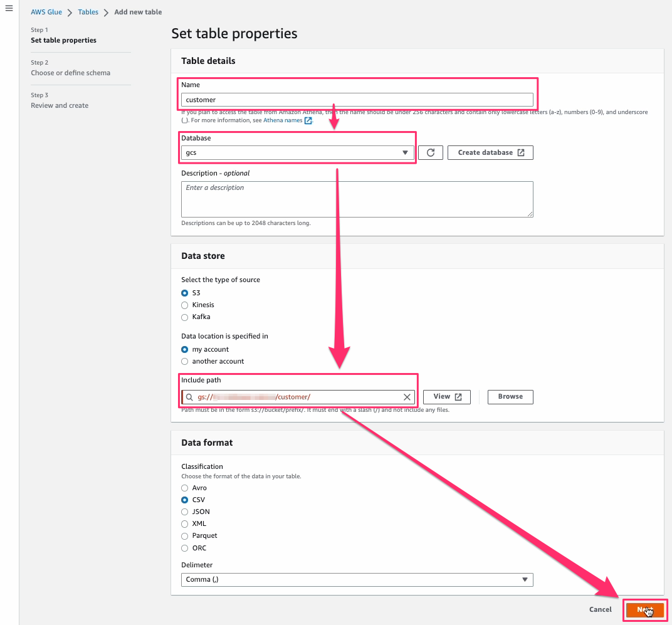Open the hamburger navigation menu
672x625 pixels.
tap(9, 9)
